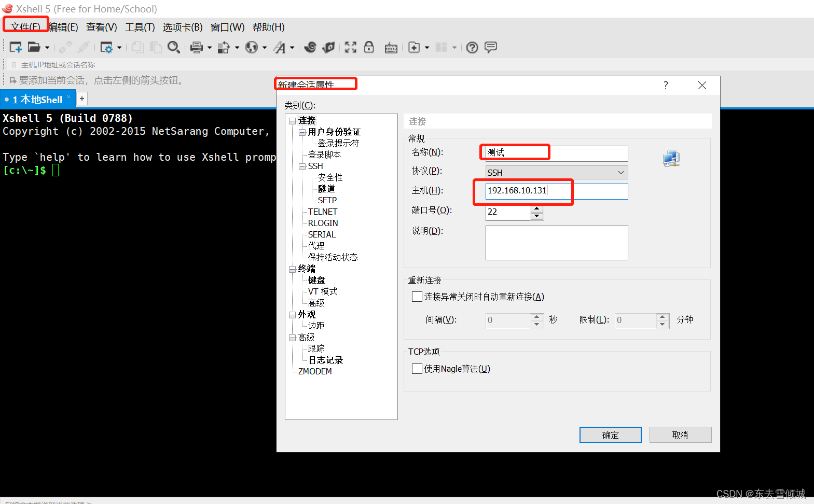The image size is (814, 504).
Task: Open the 工具(T) menu
Action: coord(140,27)
